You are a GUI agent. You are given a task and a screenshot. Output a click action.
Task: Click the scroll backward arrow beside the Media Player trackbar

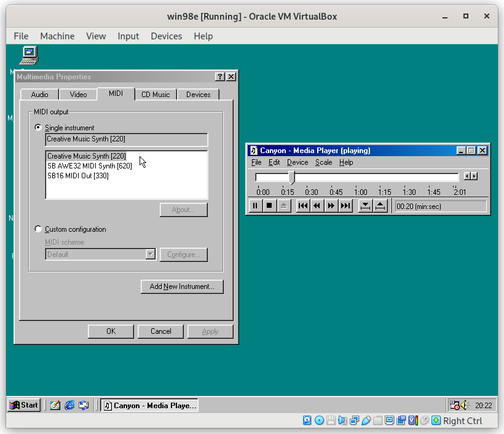tap(467, 176)
